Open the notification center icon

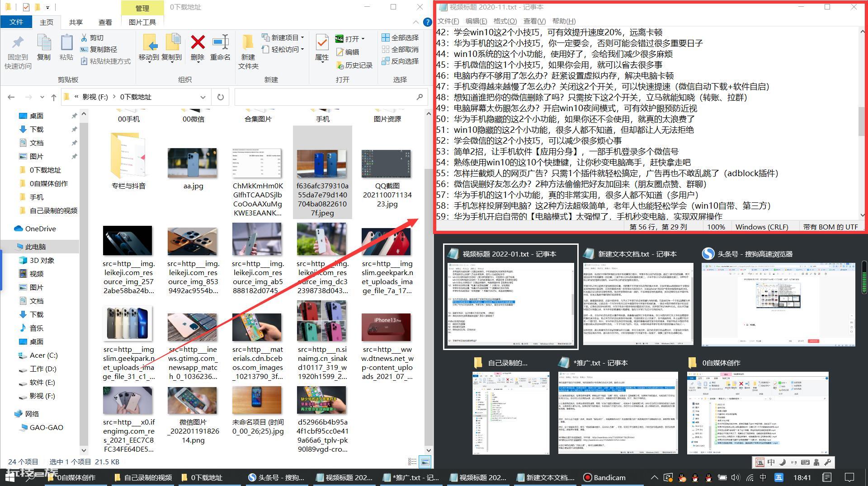point(849,477)
